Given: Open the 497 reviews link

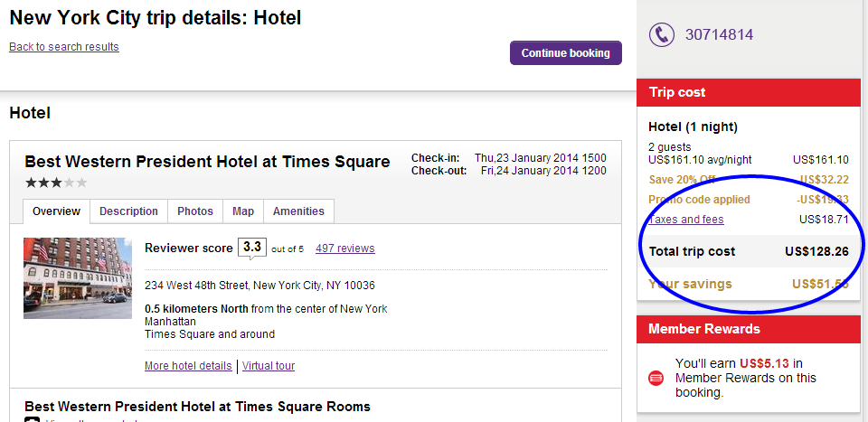Looking at the screenshot, I should click(x=344, y=249).
